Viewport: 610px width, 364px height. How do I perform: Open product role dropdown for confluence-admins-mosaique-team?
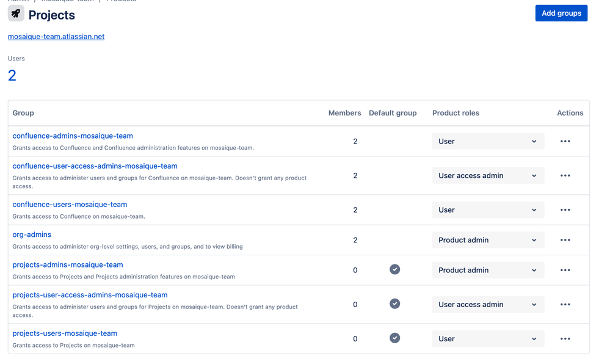(x=488, y=141)
